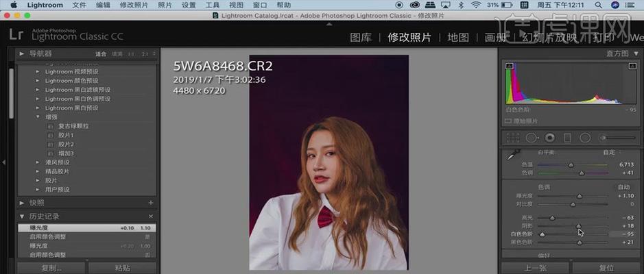Set navigator zoom to 1:1

[x=130, y=54]
